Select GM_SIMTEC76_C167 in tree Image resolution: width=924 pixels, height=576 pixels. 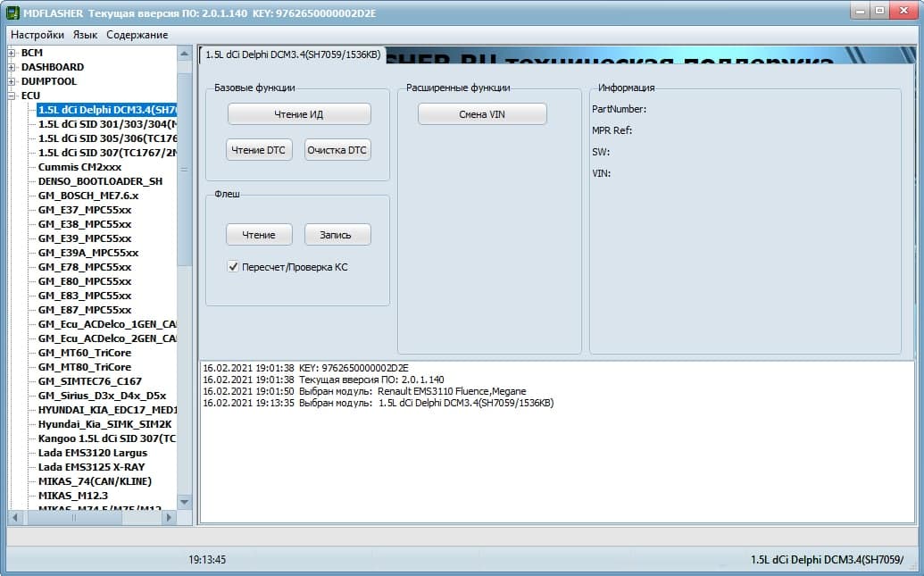pos(90,381)
